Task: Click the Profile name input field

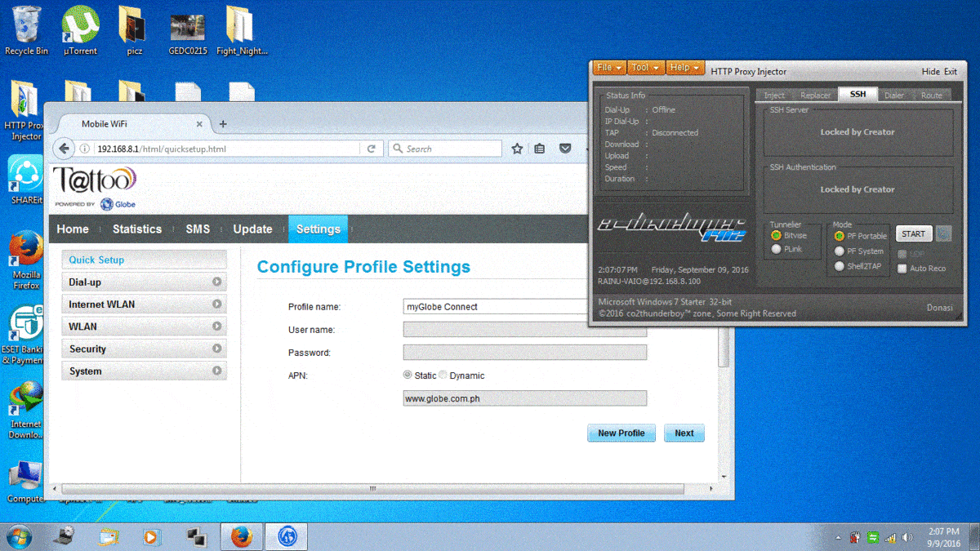Action: (495, 307)
